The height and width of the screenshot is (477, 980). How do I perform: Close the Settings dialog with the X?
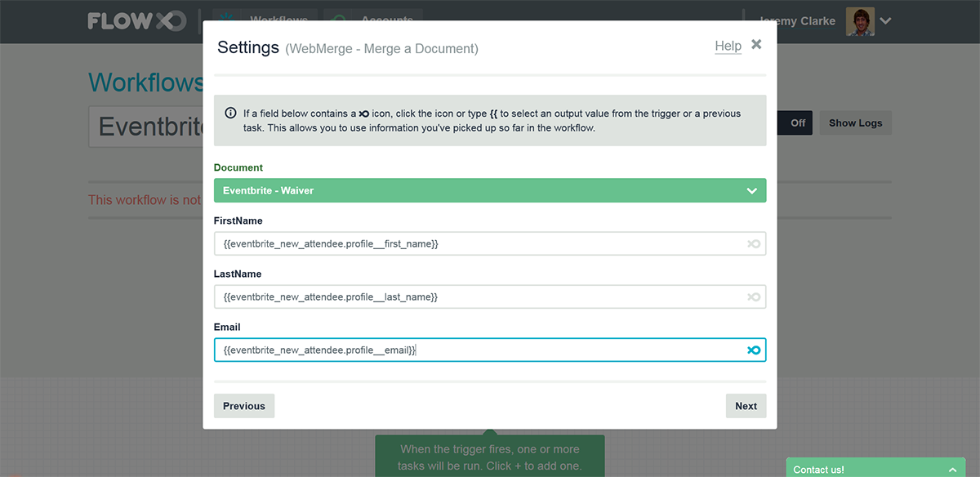(756, 44)
